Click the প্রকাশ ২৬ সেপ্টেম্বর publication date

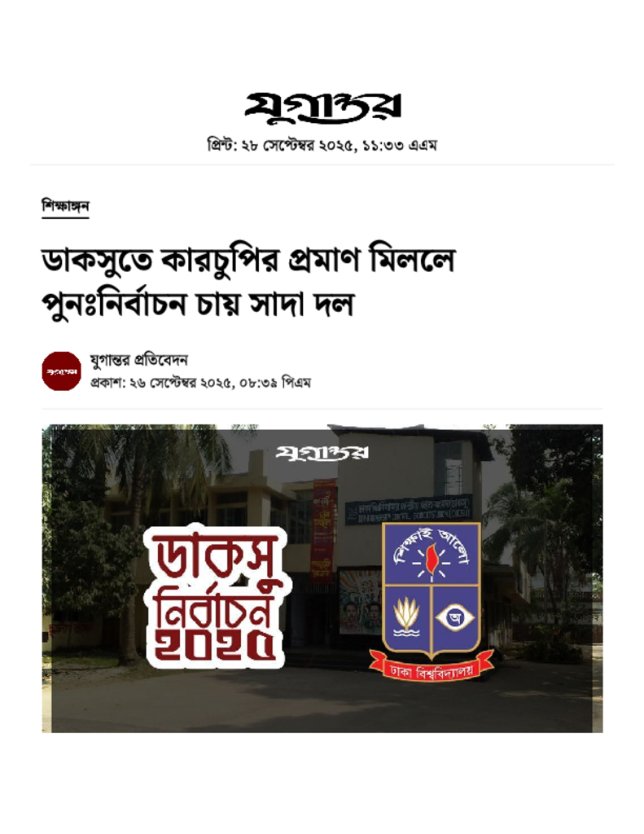(200, 383)
